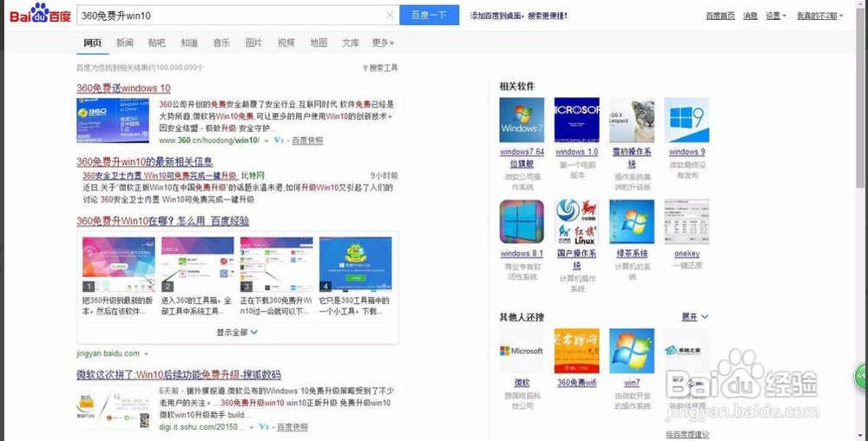Open 360安全卫士内置 news headline link

tap(160, 175)
